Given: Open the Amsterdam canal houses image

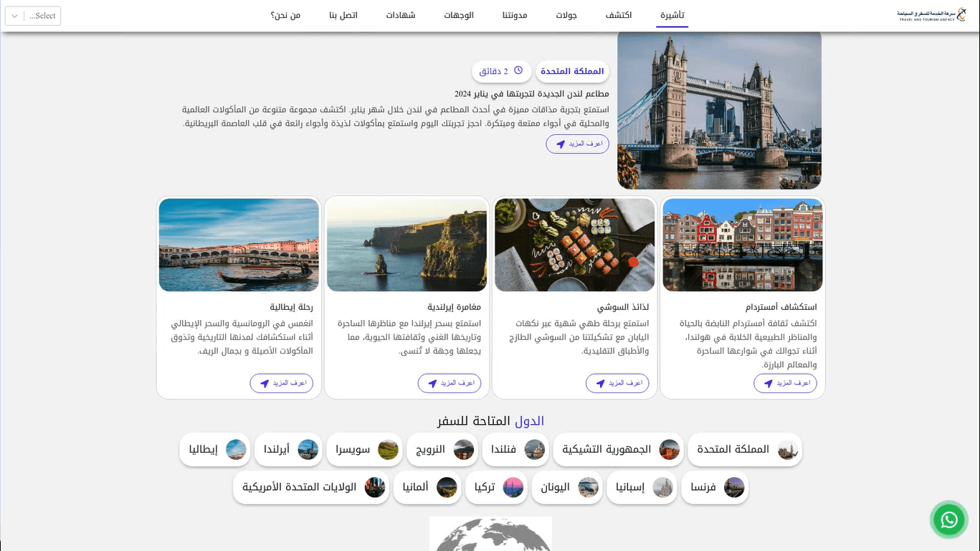Looking at the screenshot, I should point(743,245).
